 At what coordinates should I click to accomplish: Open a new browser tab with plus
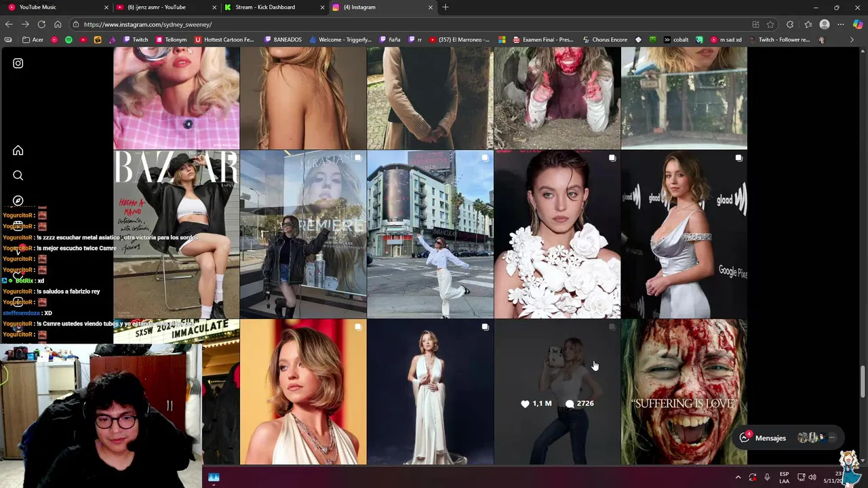click(x=446, y=7)
